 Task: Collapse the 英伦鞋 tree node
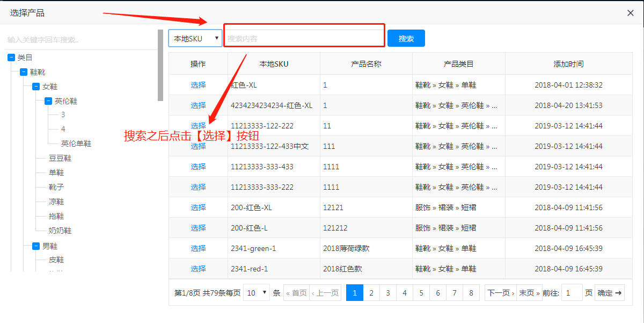pyautogui.click(x=48, y=101)
